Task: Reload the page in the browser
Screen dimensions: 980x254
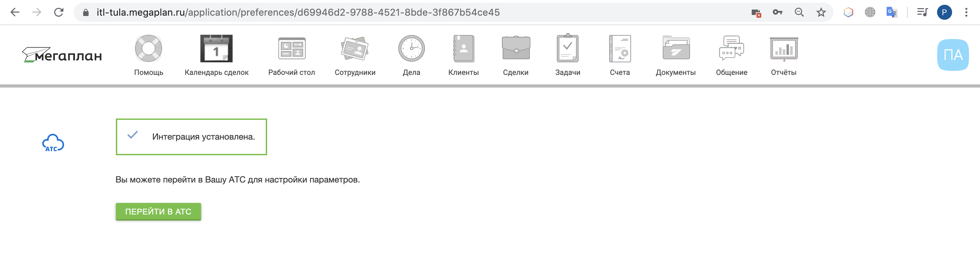Action: (59, 12)
